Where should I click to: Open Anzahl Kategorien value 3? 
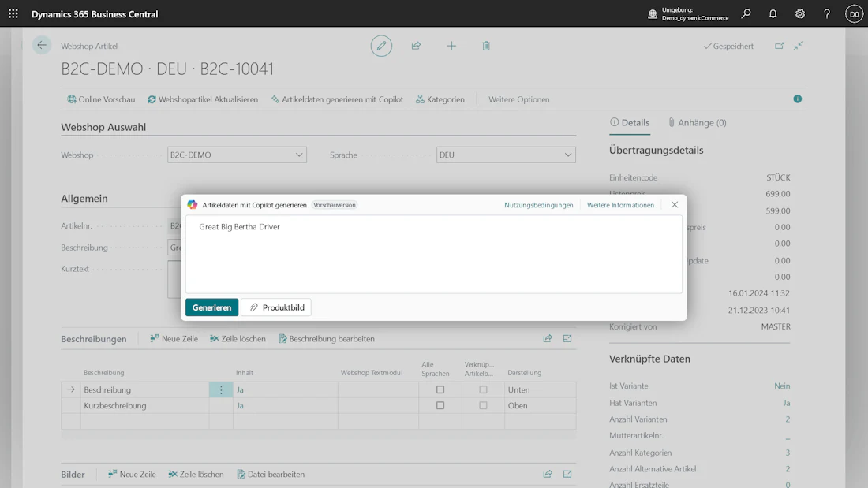coord(788,453)
